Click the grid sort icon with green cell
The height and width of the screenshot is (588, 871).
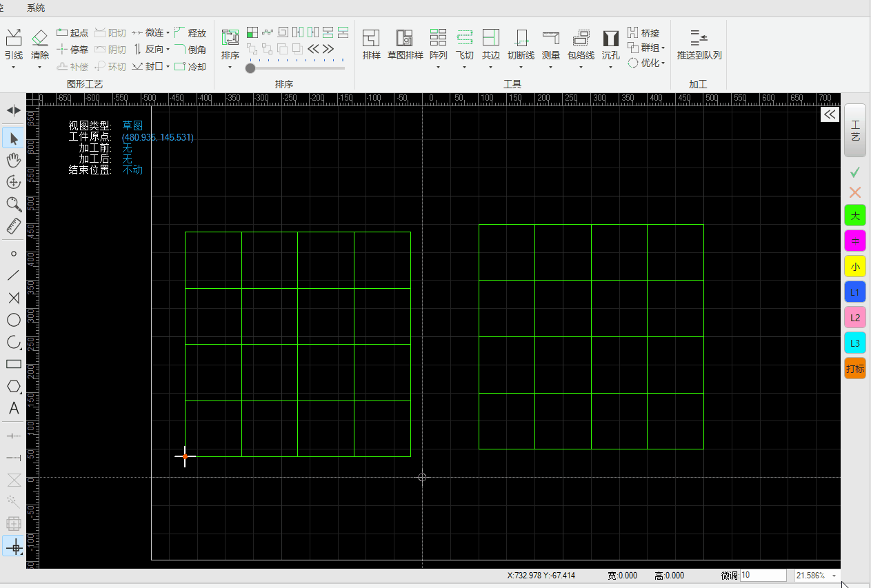pyautogui.click(x=252, y=32)
